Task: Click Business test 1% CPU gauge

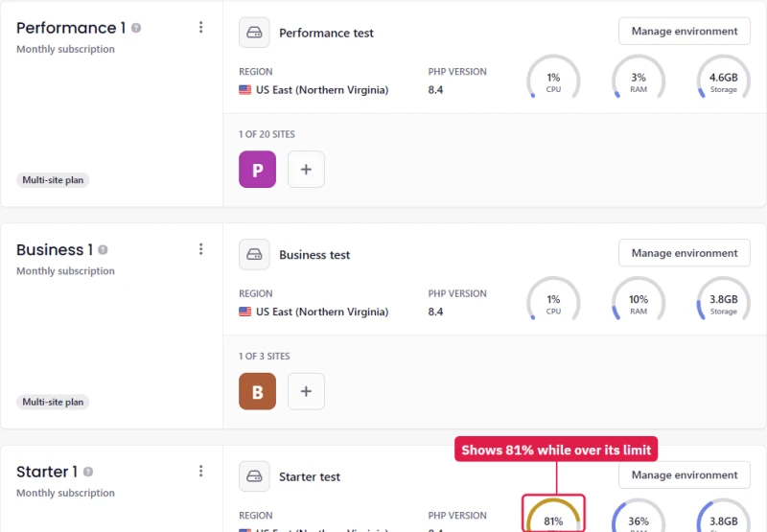Action: pyautogui.click(x=553, y=300)
